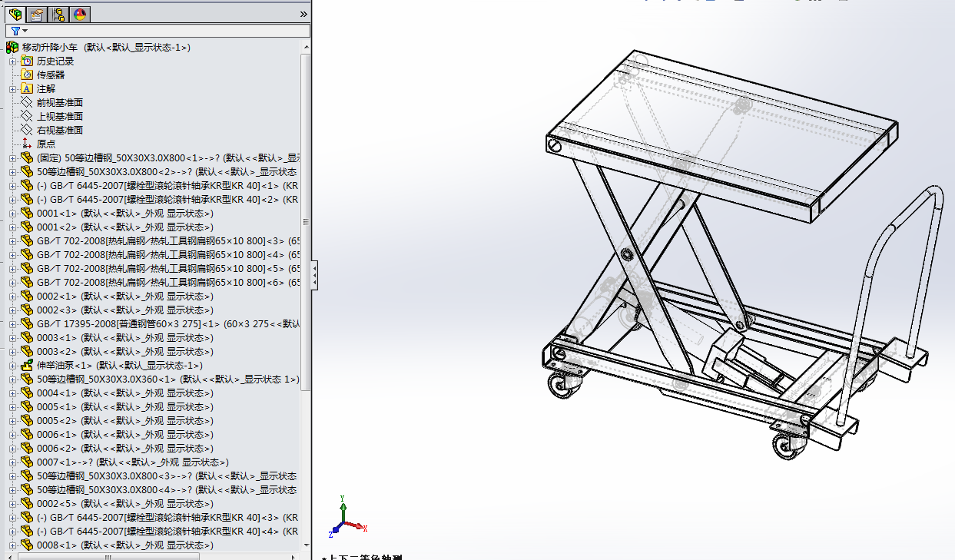The image size is (955, 560).
Task: Select the 原点 origin icon
Action: [27, 144]
